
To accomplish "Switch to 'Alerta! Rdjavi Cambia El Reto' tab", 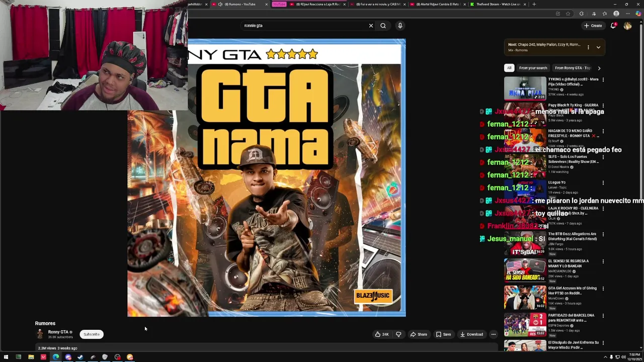I will pyautogui.click(x=438, y=4).
